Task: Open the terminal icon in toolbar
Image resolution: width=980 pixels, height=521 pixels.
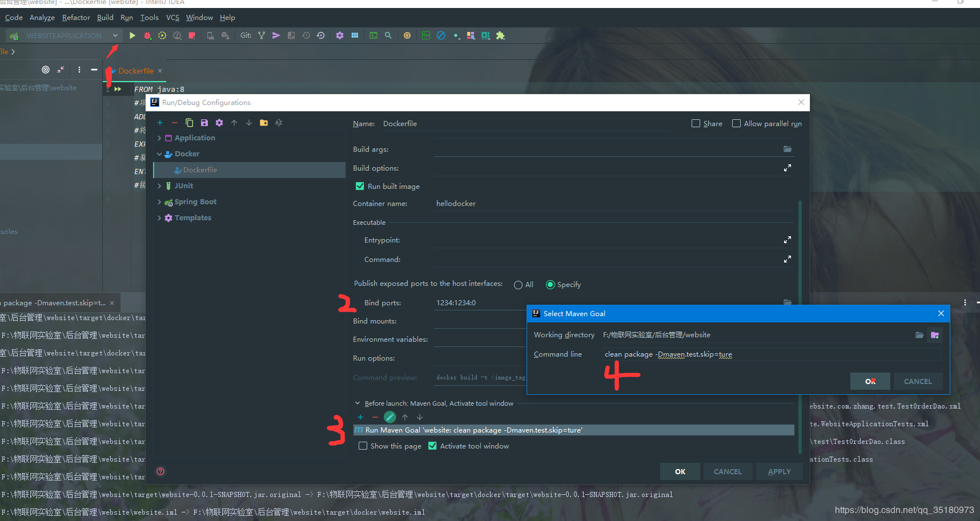Action: pyautogui.click(x=373, y=35)
